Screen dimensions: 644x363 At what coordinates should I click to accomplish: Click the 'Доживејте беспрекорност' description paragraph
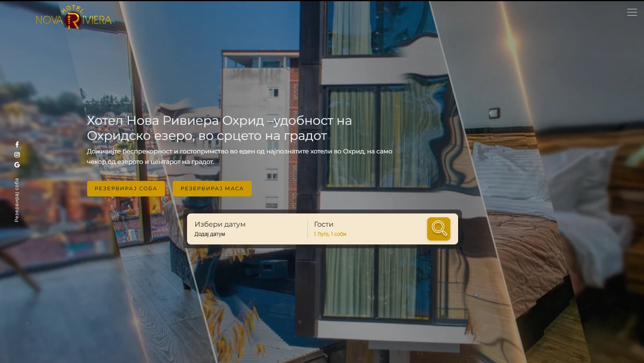(x=239, y=157)
